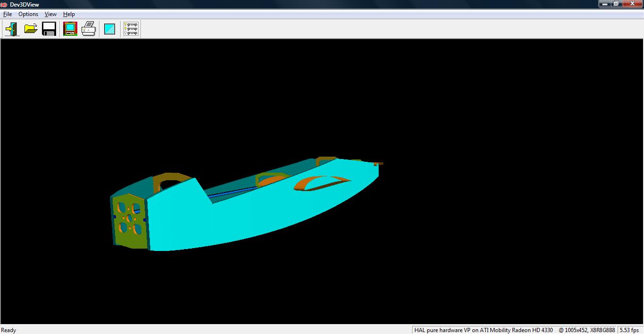Open the group list toolbar icon

click(x=131, y=29)
